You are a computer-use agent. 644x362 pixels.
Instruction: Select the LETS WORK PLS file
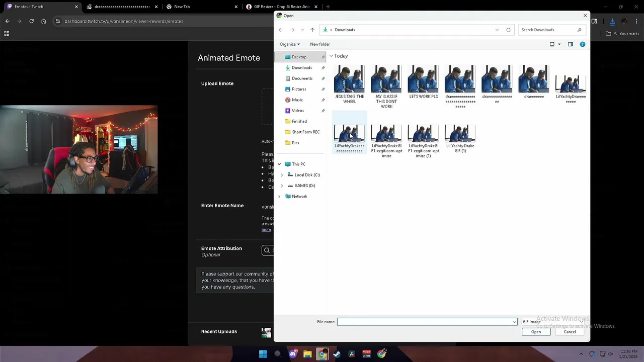coord(423,82)
